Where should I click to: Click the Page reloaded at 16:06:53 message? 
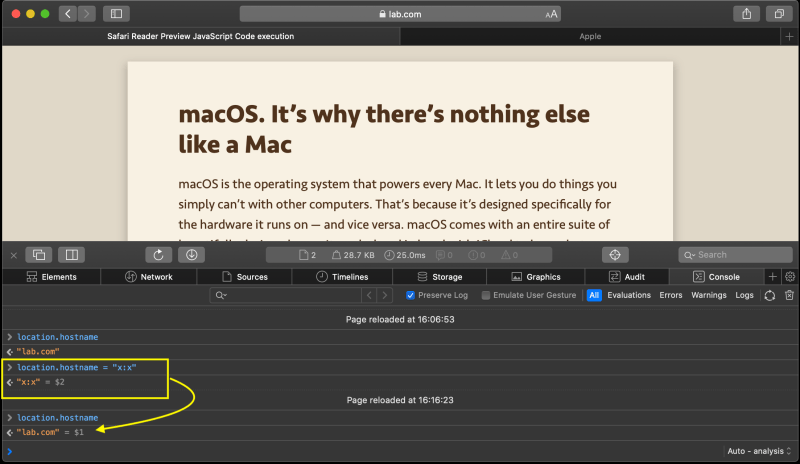(400, 320)
